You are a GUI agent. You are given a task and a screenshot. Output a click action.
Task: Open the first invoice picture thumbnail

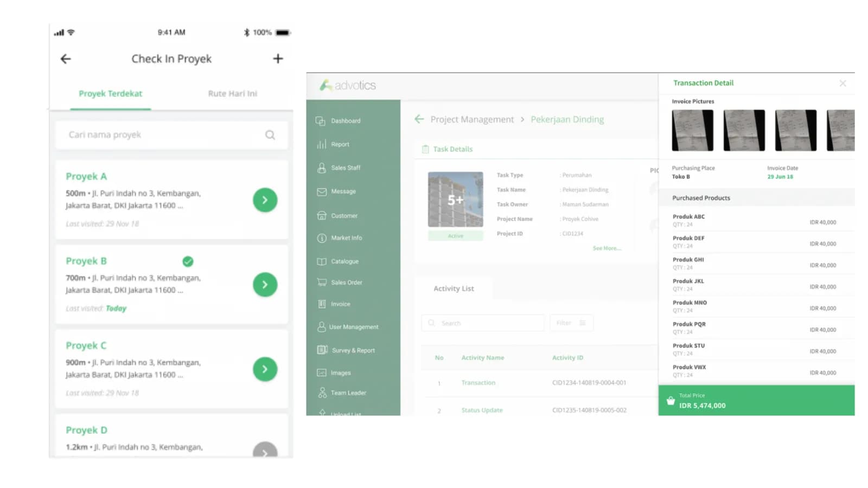(x=693, y=130)
